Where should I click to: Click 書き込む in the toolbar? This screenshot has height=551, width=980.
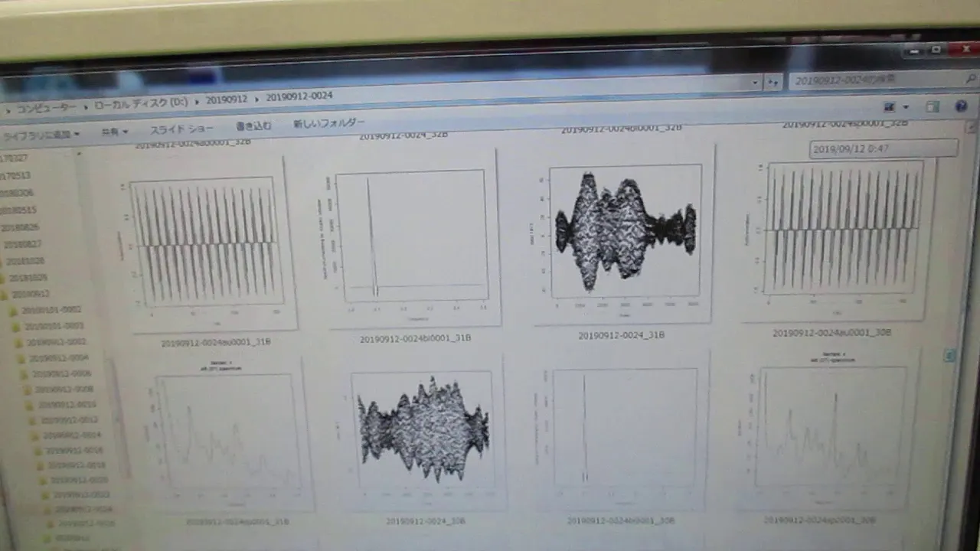point(253,126)
